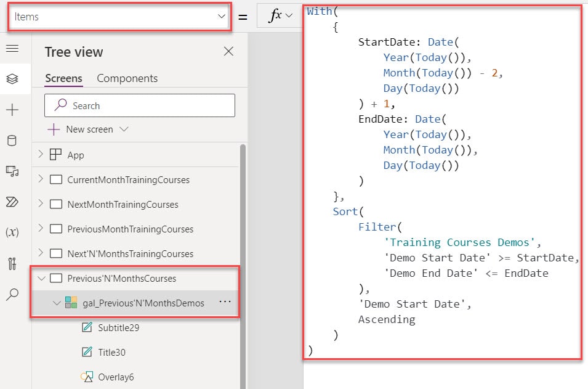Select the Next'N'MonthsTrainingCourses screen
Screen dimensions: 588x389
(130, 254)
